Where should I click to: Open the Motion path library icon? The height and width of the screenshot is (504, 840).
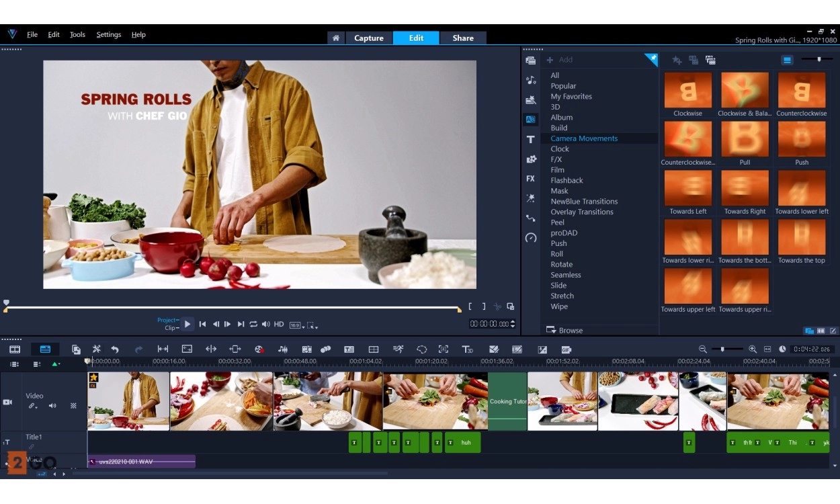[x=531, y=218]
